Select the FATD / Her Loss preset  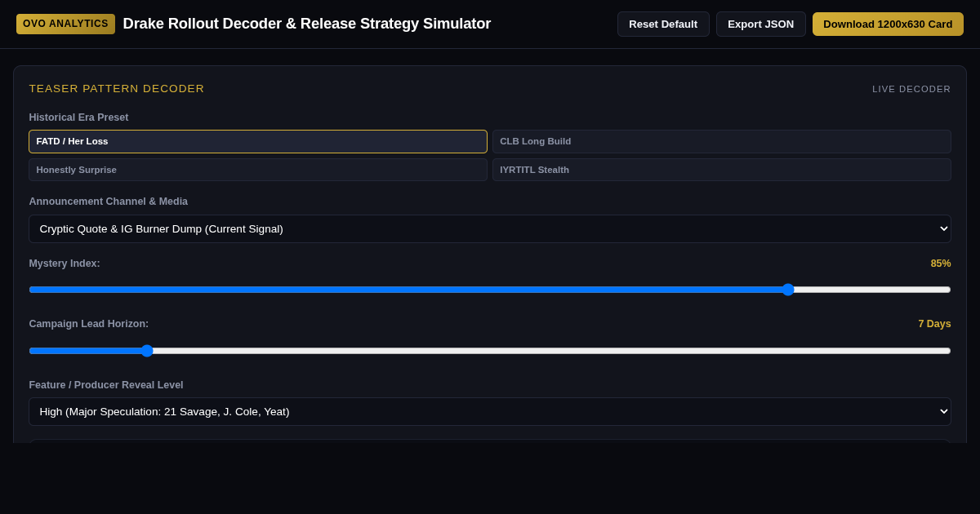[258, 141]
